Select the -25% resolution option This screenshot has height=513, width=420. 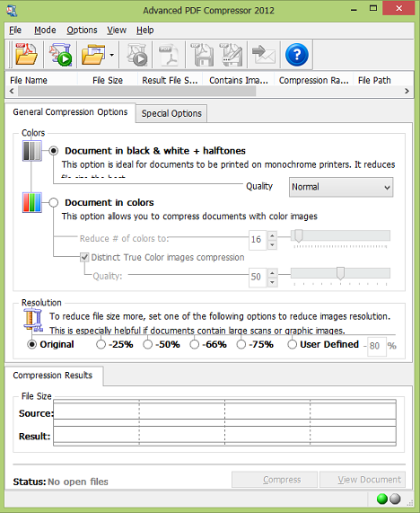101,344
